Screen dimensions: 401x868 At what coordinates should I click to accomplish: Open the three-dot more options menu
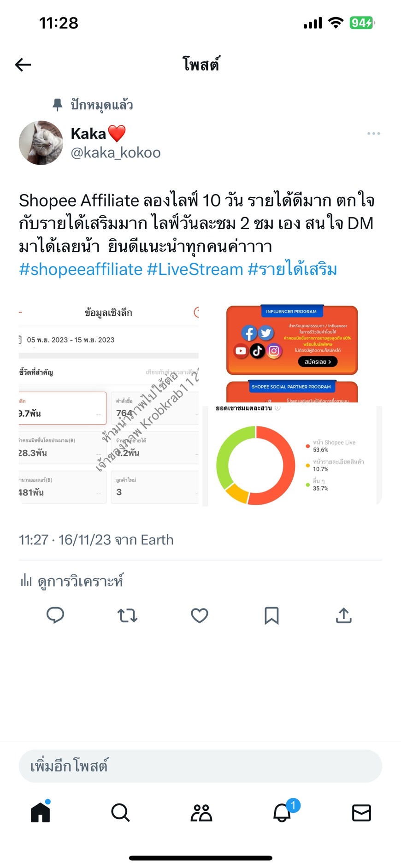(373, 134)
